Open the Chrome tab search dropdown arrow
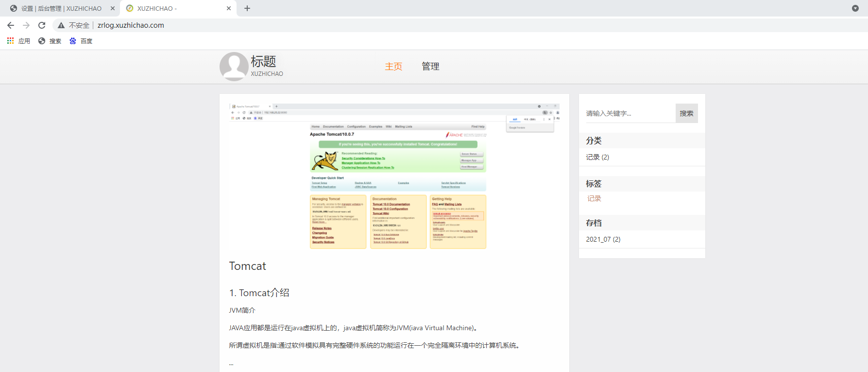 (855, 8)
